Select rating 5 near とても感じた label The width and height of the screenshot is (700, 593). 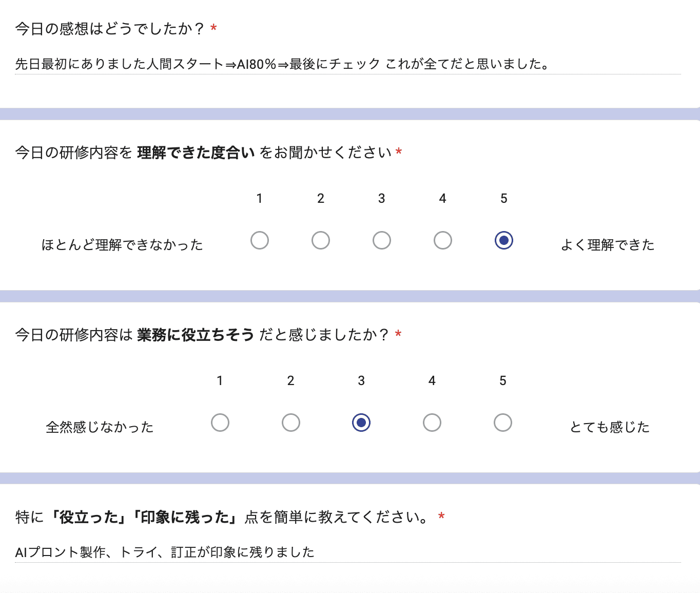tap(503, 422)
